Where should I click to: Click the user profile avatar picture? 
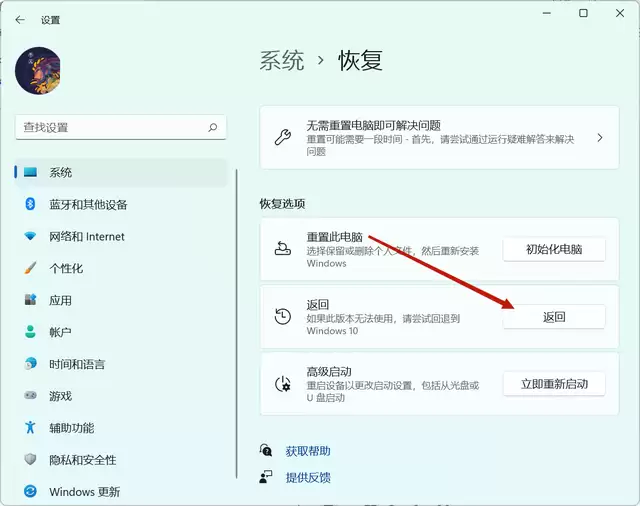click(x=38, y=71)
